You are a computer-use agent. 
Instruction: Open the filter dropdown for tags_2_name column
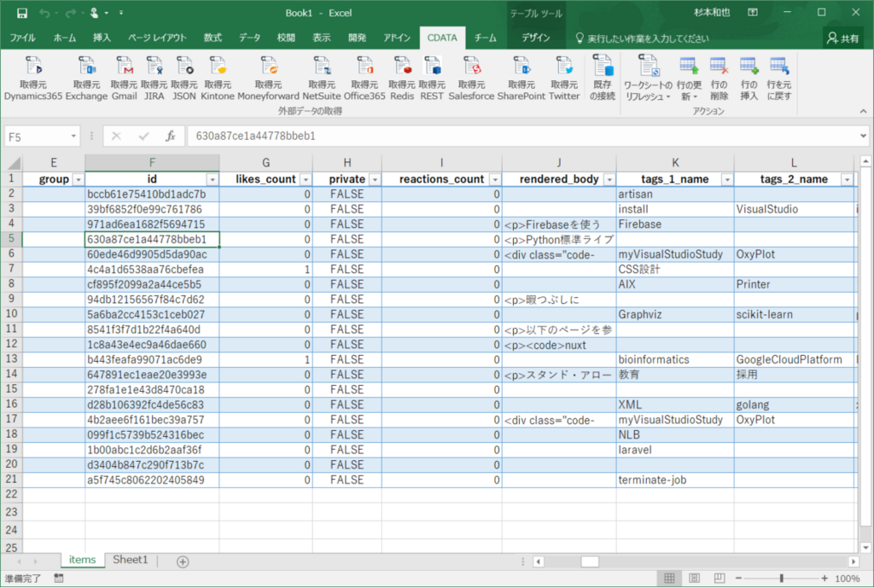[x=848, y=179]
